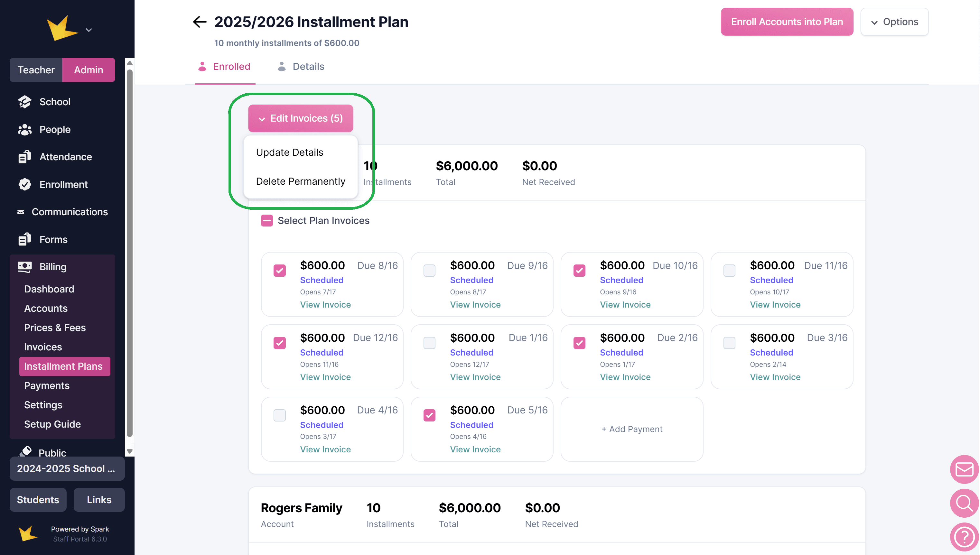This screenshot has width=980, height=555.
Task: Toggle the Select Plan Invoices checkbox
Action: [x=267, y=221]
